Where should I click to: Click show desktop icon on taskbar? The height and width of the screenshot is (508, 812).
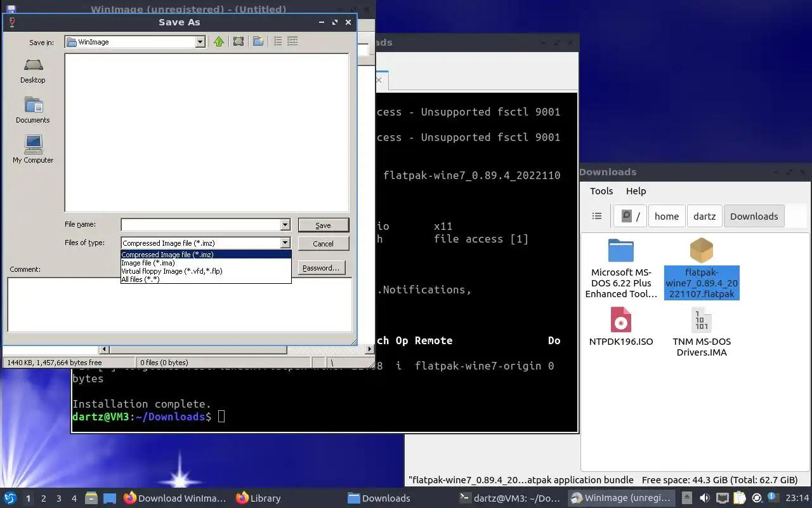[x=109, y=498]
